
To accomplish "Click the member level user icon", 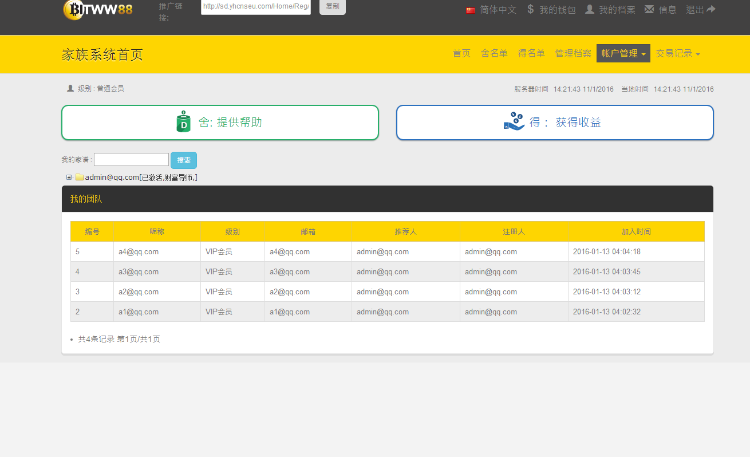I will click(x=70, y=89).
